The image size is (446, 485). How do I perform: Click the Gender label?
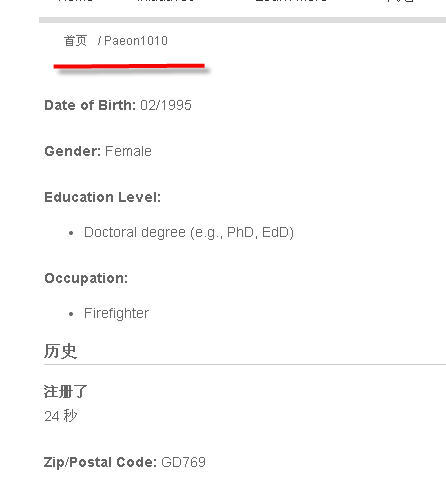click(73, 151)
